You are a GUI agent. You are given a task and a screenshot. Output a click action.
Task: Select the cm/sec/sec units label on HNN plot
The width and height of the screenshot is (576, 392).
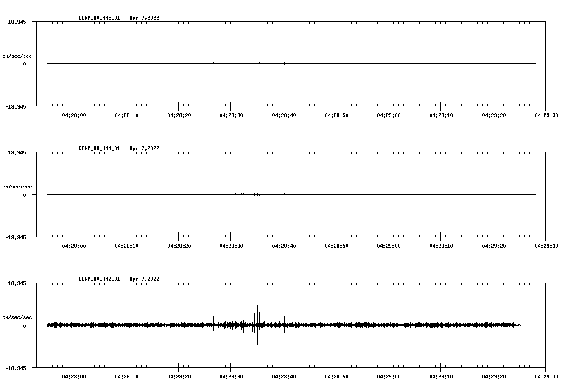pos(17,187)
